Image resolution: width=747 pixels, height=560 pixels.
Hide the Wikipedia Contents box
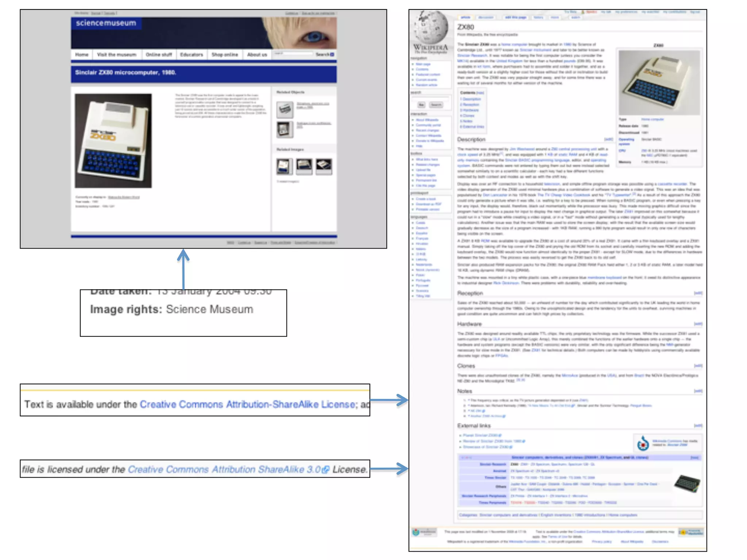[480, 93]
